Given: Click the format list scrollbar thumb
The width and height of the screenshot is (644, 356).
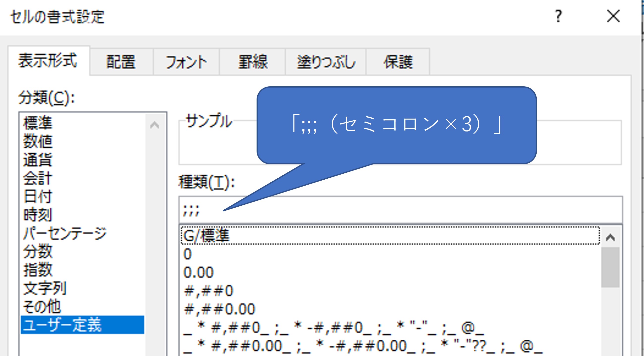Looking at the screenshot, I should click(x=611, y=267).
